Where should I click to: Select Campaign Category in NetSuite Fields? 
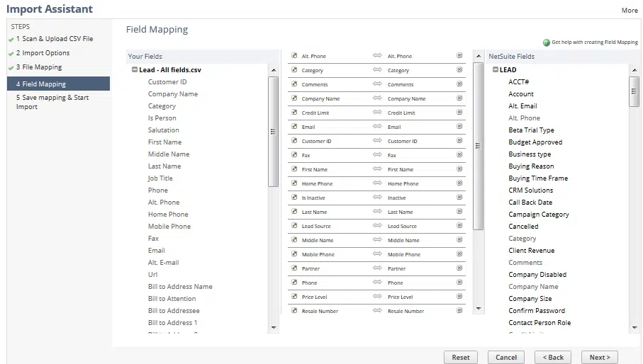coord(539,215)
